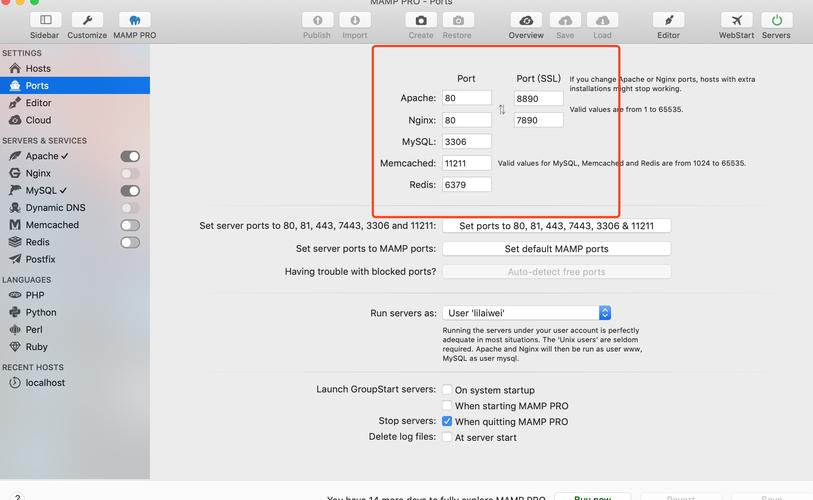Image resolution: width=813 pixels, height=500 pixels.
Task: Click Set ports to 80, 81, 443 button
Action: pos(556,226)
